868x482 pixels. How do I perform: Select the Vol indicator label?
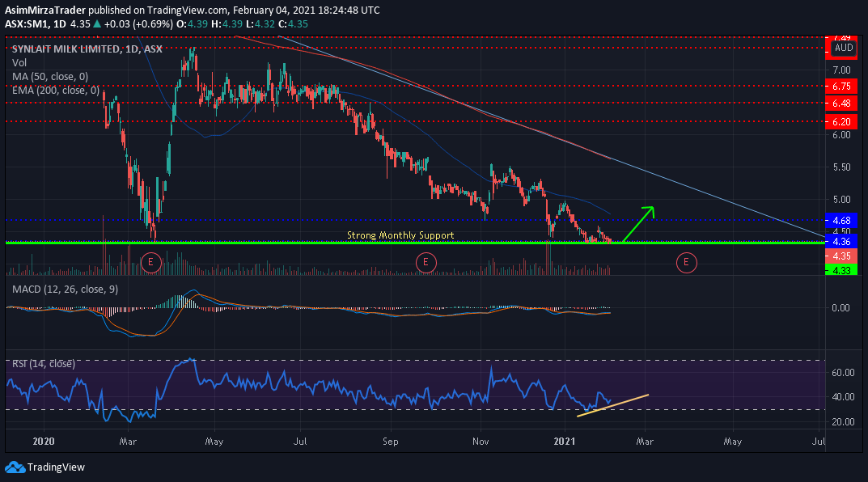click(19, 62)
